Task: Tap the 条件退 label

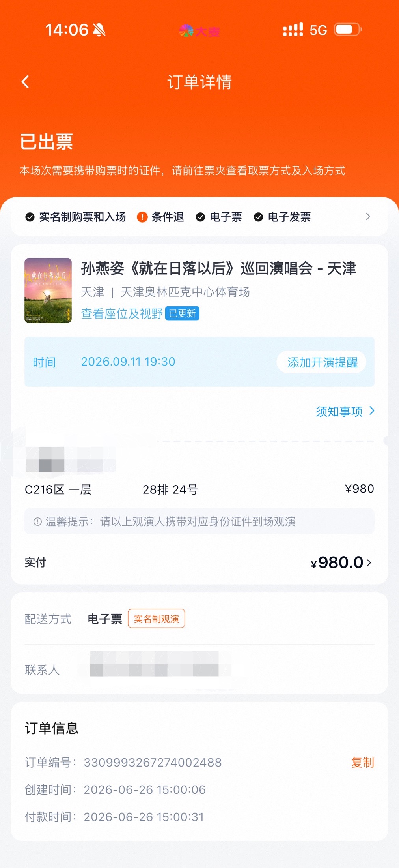Action: pos(168,217)
